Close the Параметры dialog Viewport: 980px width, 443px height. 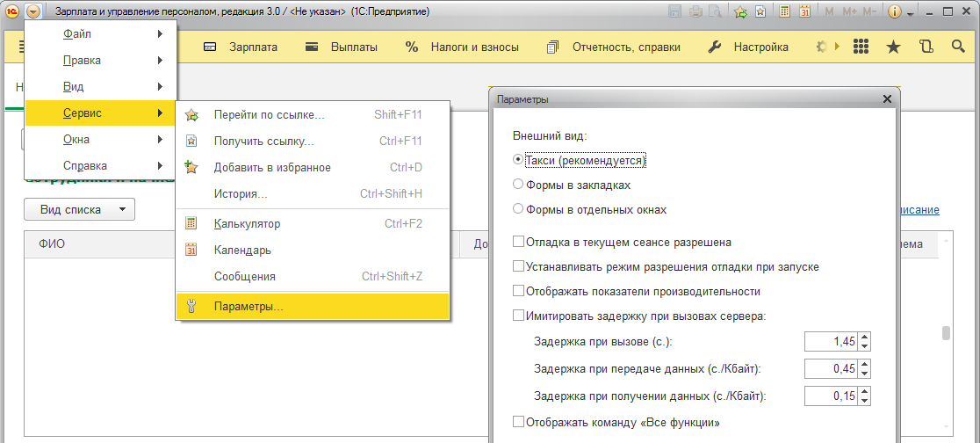886,98
